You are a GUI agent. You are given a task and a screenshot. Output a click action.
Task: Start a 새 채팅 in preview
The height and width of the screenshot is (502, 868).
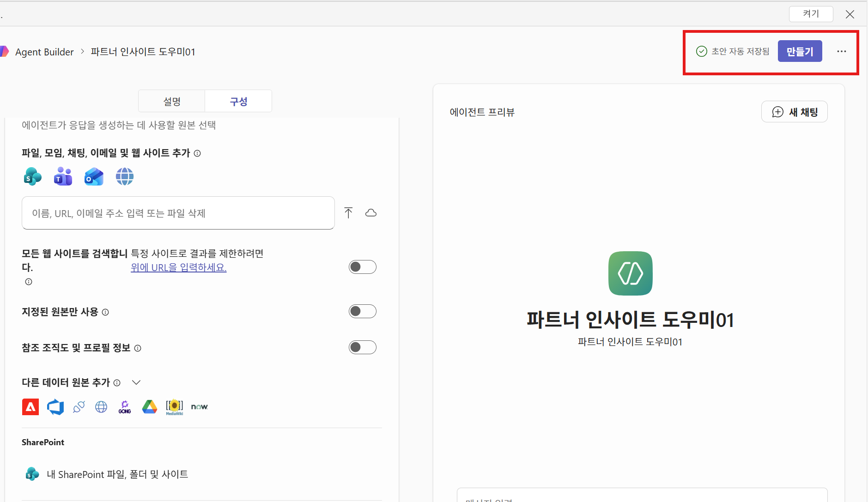(795, 112)
